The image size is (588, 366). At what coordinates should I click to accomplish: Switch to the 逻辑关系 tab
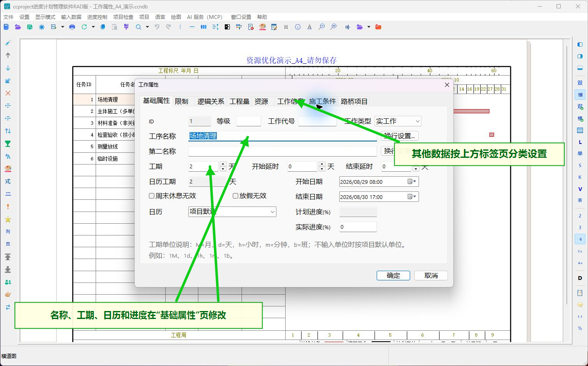(x=211, y=102)
